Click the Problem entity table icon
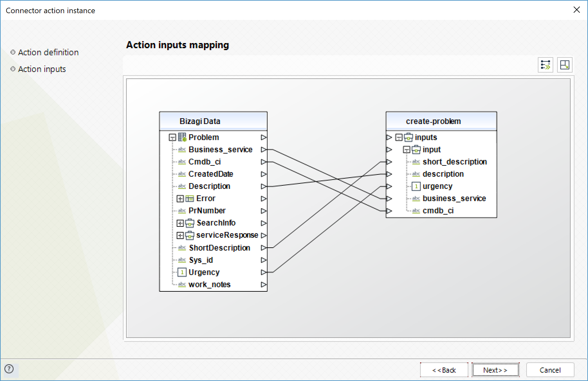 pyautogui.click(x=182, y=137)
